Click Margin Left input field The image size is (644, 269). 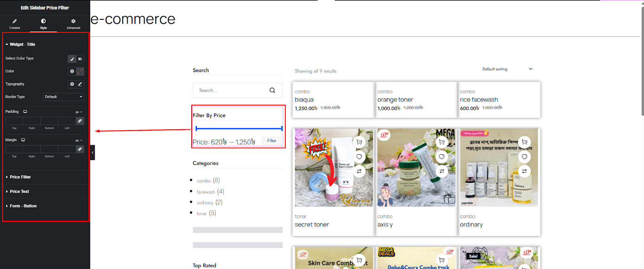tap(67, 149)
